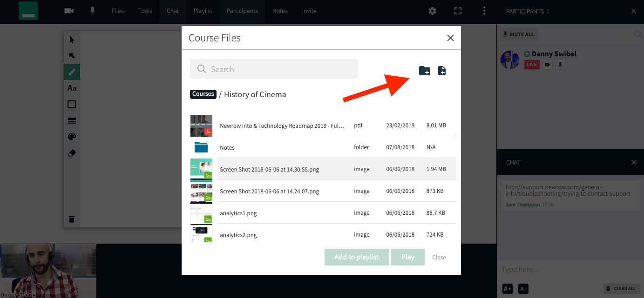Image resolution: width=644 pixels, height=298 pixels.
Task: Select the Newrow Technology Roadmap pdf thumbnail
Action: [201, 126]
